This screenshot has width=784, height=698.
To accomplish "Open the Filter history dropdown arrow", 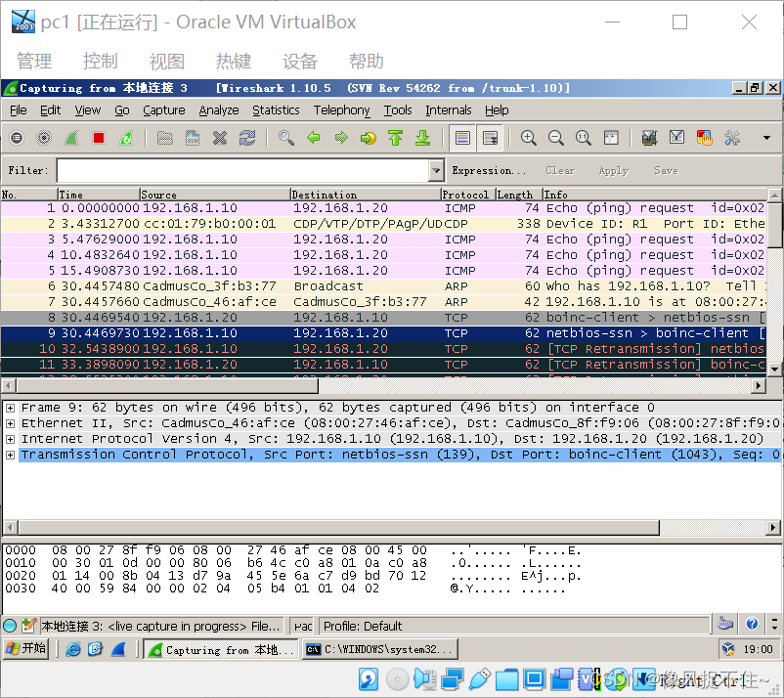I will tap(437, 170).
